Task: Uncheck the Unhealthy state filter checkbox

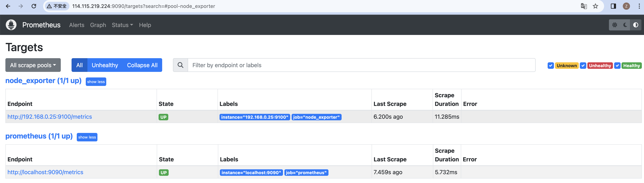Action: [583, 66]
